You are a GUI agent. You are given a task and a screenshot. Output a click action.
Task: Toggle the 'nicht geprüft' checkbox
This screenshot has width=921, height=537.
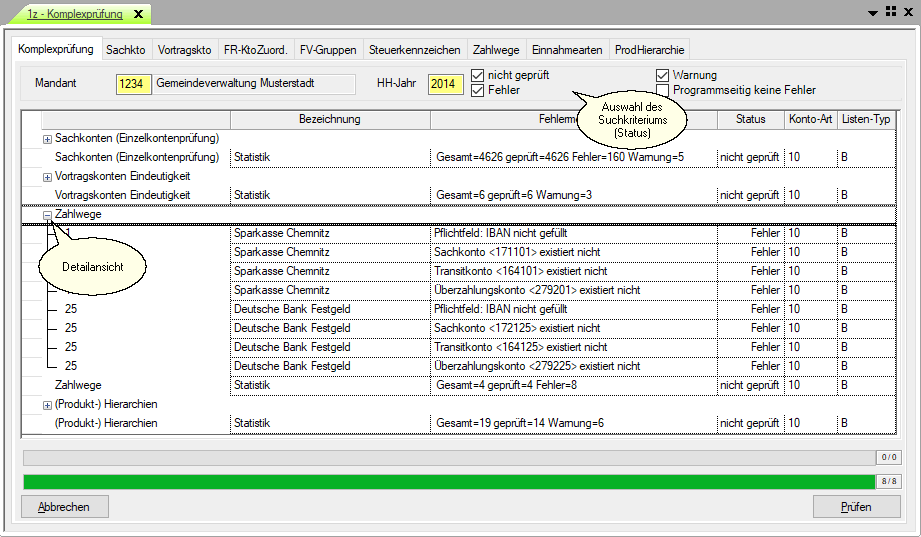coord(478,75)
